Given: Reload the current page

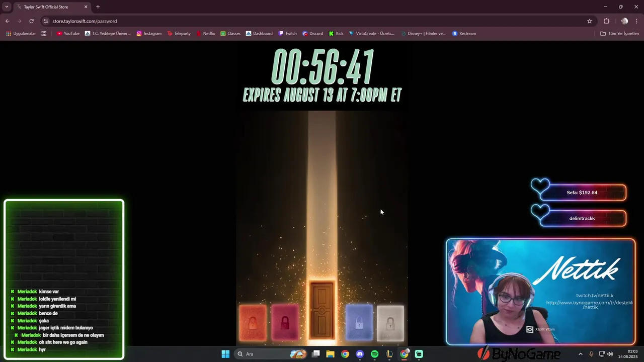Looking at the screenshot, I should 31,21.
